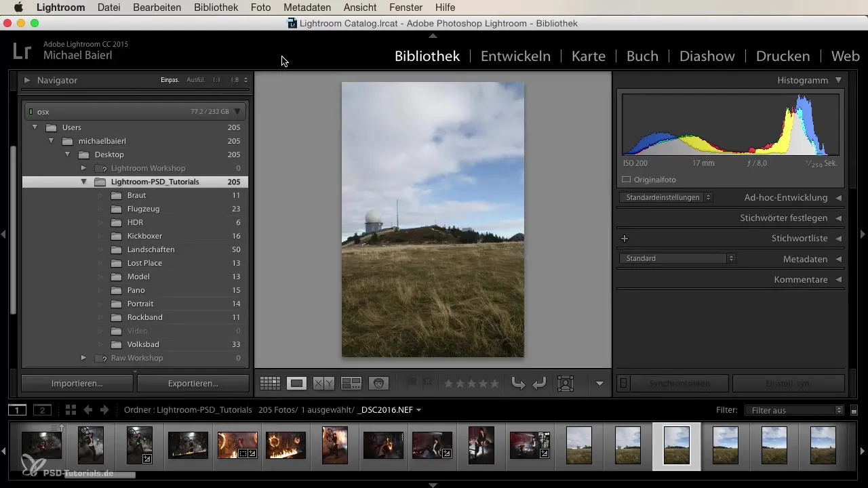Rotate photo clockwise with right arrow icon
The width and height of the screenshot is (868, 488).
point(539,384)
